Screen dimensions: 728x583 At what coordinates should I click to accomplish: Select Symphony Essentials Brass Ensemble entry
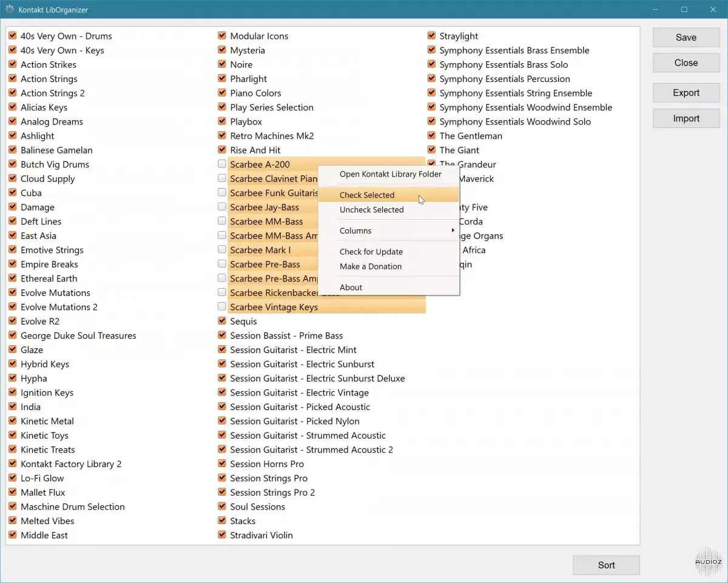[514, 50]
